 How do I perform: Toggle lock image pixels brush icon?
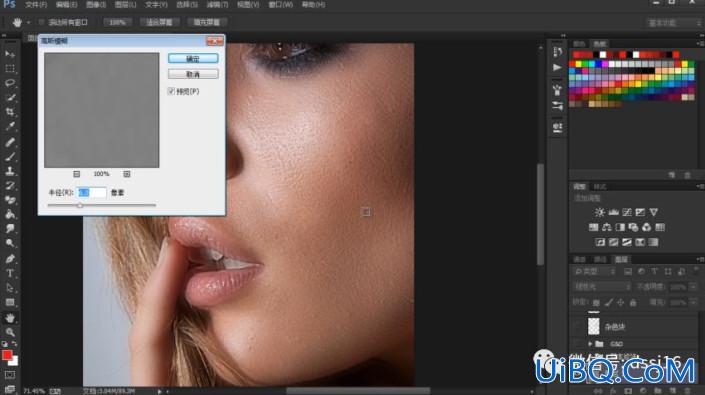pyautogui.click(x=608, y=302)
